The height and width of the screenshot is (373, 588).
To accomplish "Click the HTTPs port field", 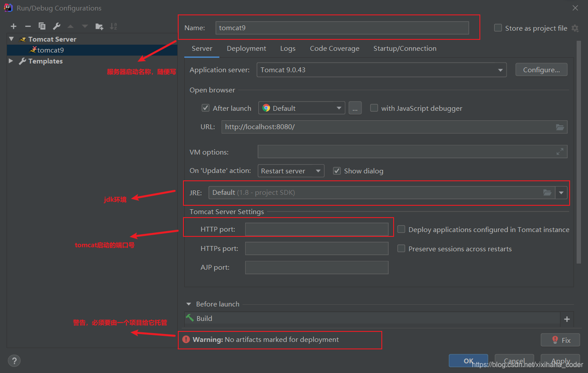I will [317, 248].
